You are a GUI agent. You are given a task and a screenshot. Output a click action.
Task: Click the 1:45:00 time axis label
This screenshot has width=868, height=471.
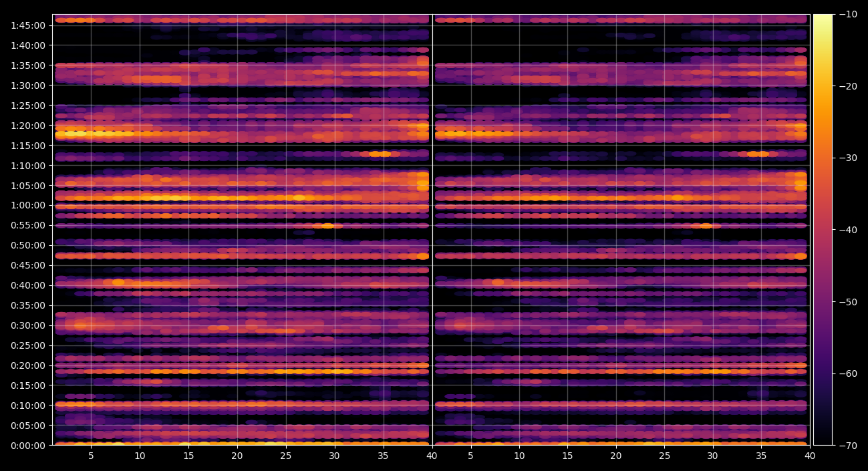coord(28,25)
